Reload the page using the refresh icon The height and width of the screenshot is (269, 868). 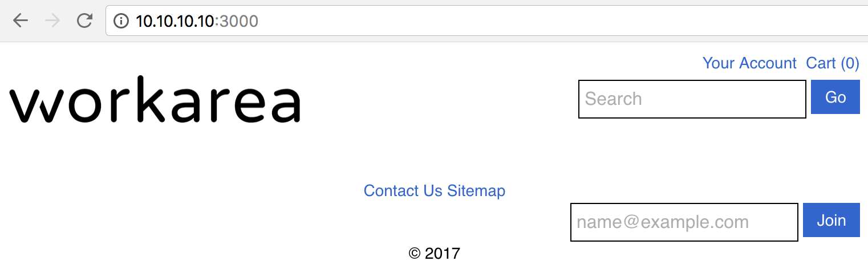click(x=84, y=21)
